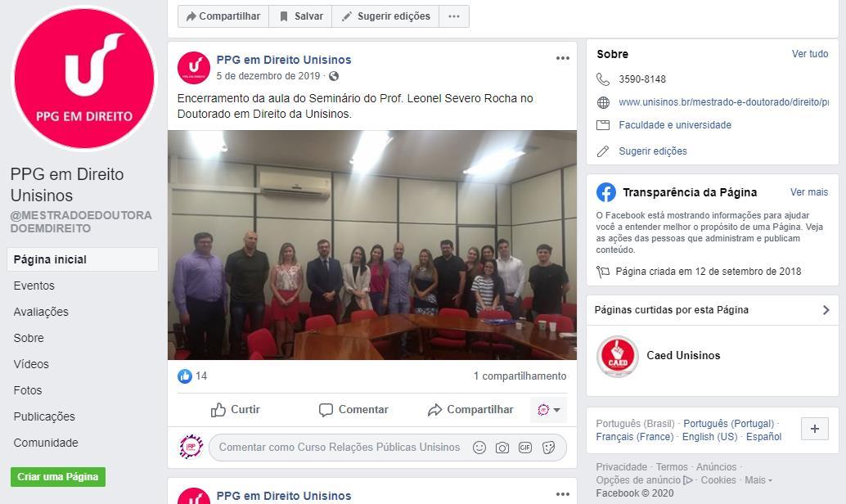Expand Páginas curtidas por esta Página chevron
846x504 pixels.
826,310
